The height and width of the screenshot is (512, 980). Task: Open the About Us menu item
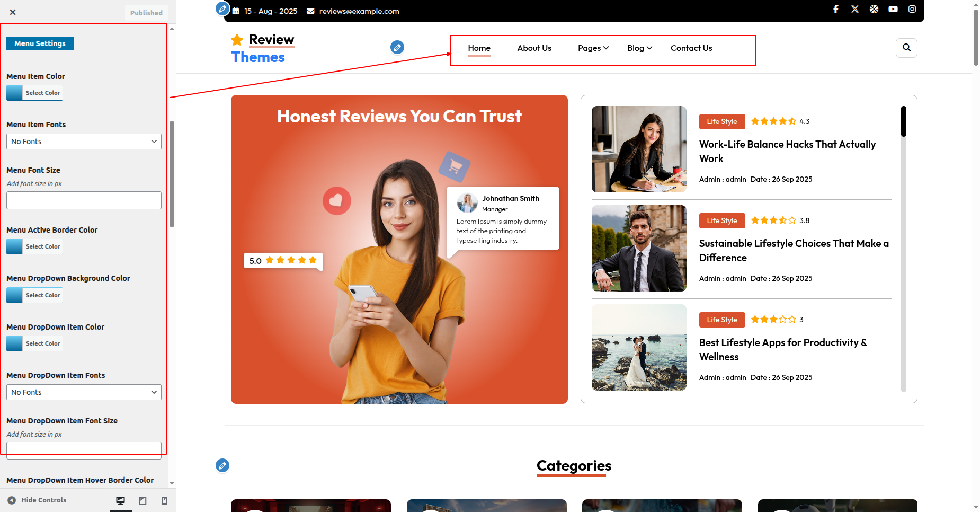pos(534,48)
